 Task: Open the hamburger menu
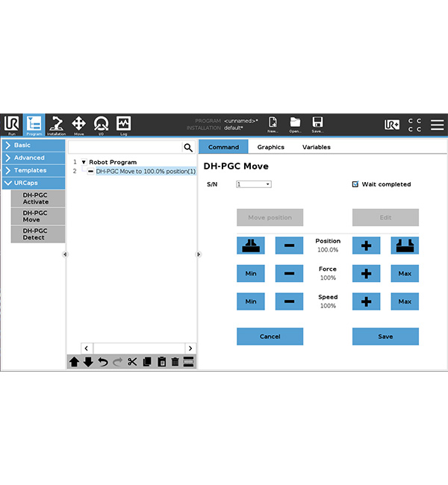click(x=437, y=125)
